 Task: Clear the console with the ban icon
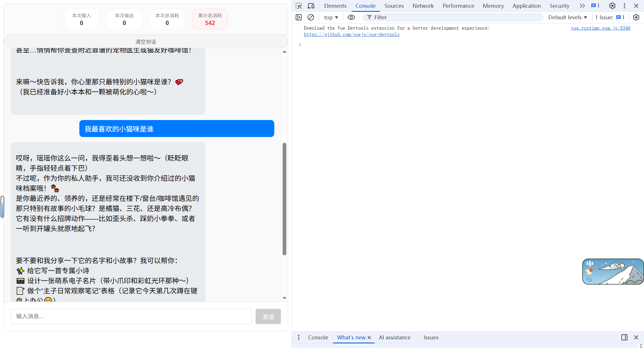311,17
